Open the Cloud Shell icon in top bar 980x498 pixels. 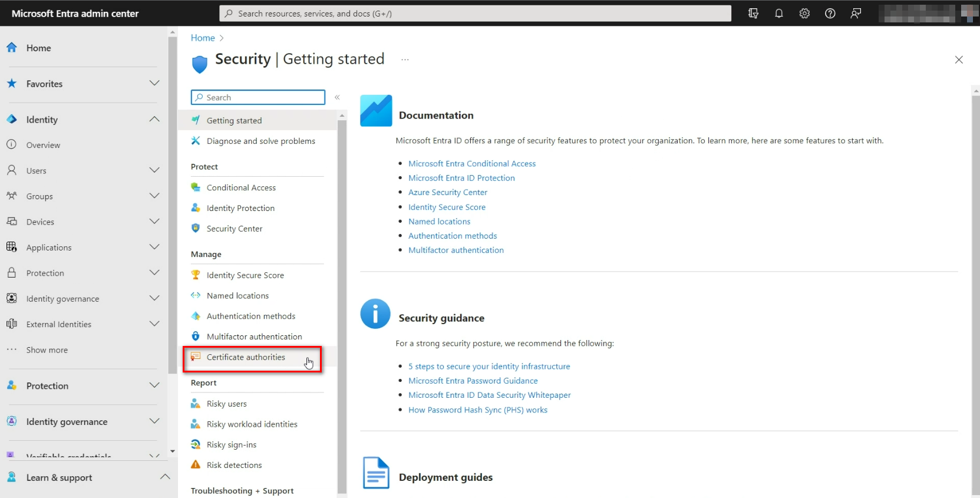pyautogui.click(x=753, y=14)
